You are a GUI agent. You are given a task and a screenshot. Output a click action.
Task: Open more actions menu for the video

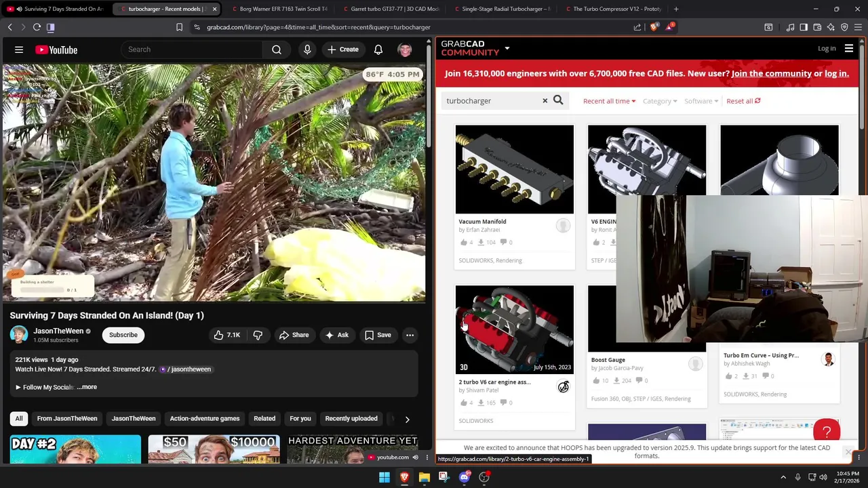tap(410, 335)
